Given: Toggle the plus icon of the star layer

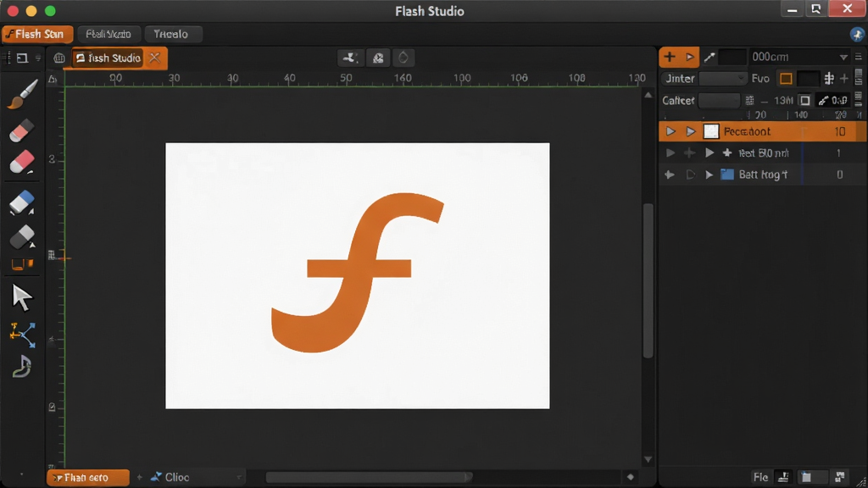Looking at the screenshot, I should click(689, 152).
